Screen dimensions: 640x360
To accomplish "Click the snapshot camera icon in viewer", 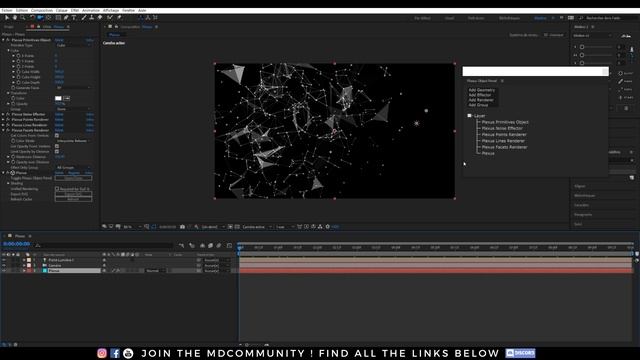I will (x=182, y=227).
